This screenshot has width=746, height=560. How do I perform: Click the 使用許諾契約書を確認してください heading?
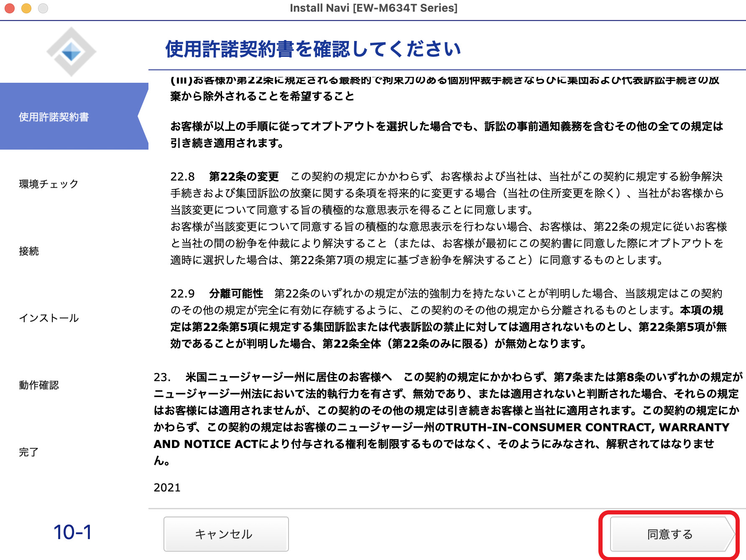[313, 49]
